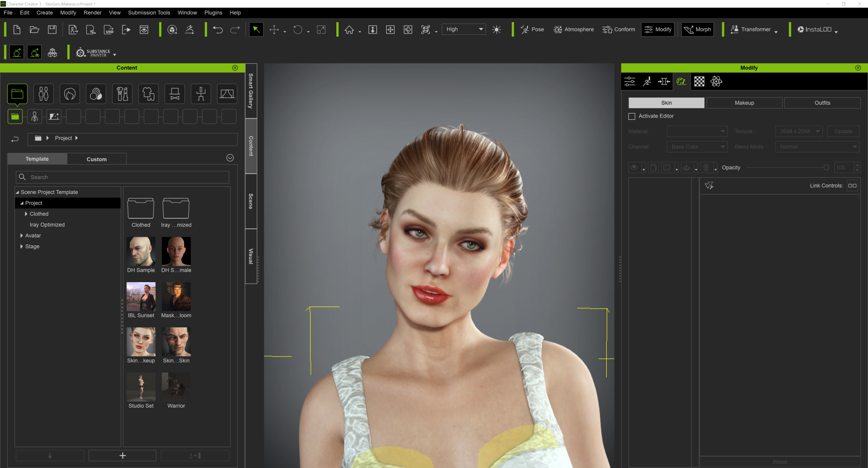Choose the Move gizmo tool
The image size is (868, 468).
pyautogui.click(x=274, y=30)
